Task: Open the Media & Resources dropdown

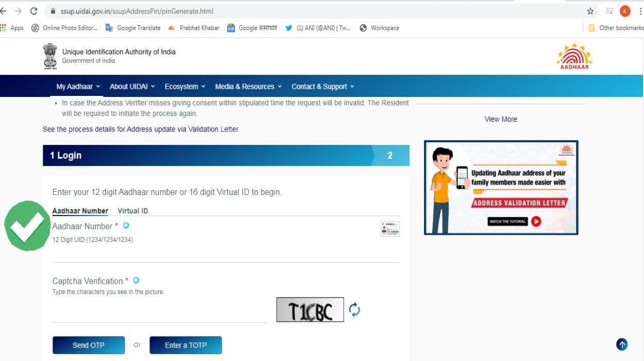Action: click(248, 87)
